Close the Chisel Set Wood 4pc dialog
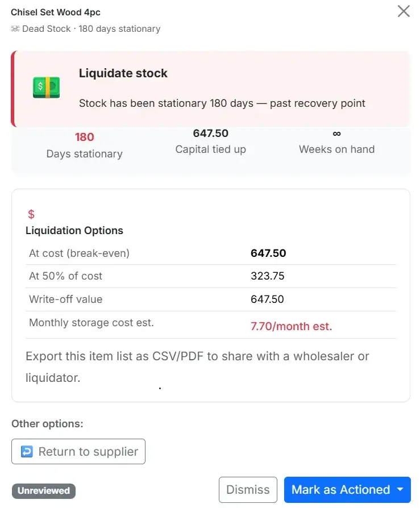 pos(404,11)
